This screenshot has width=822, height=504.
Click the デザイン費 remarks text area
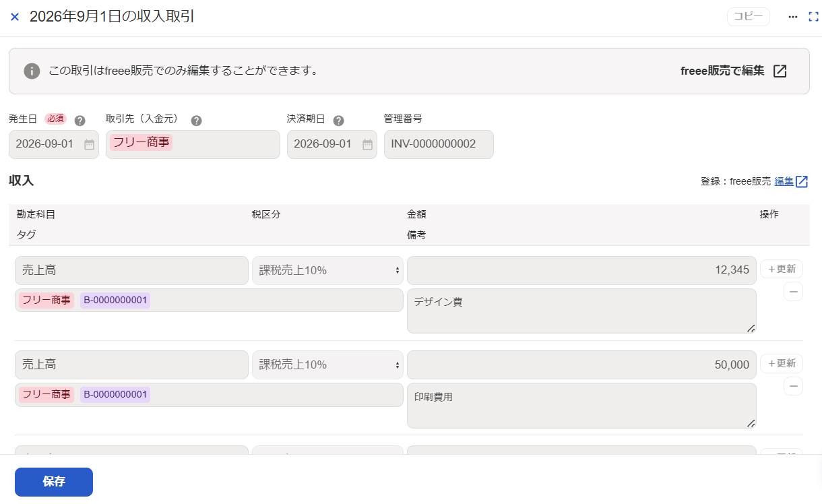581,311
